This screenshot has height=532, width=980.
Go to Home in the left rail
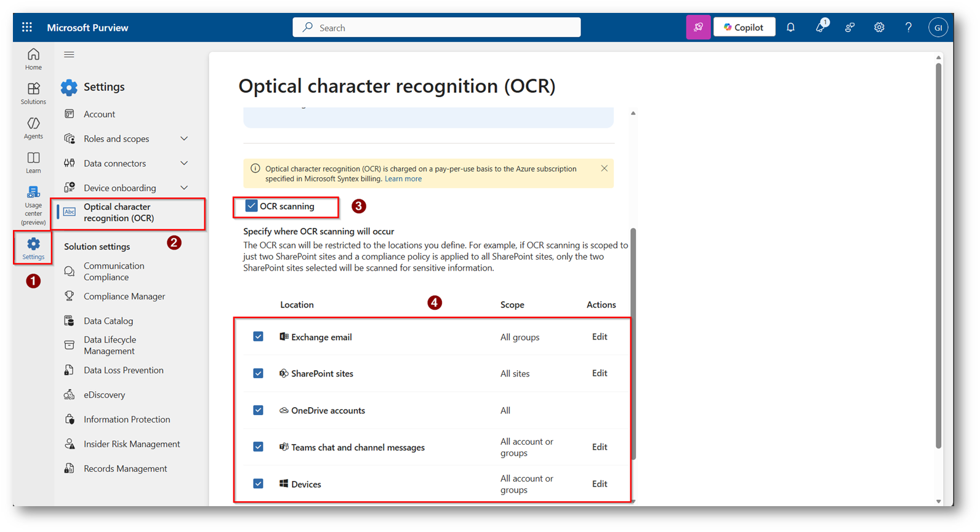tap(33, 59)
